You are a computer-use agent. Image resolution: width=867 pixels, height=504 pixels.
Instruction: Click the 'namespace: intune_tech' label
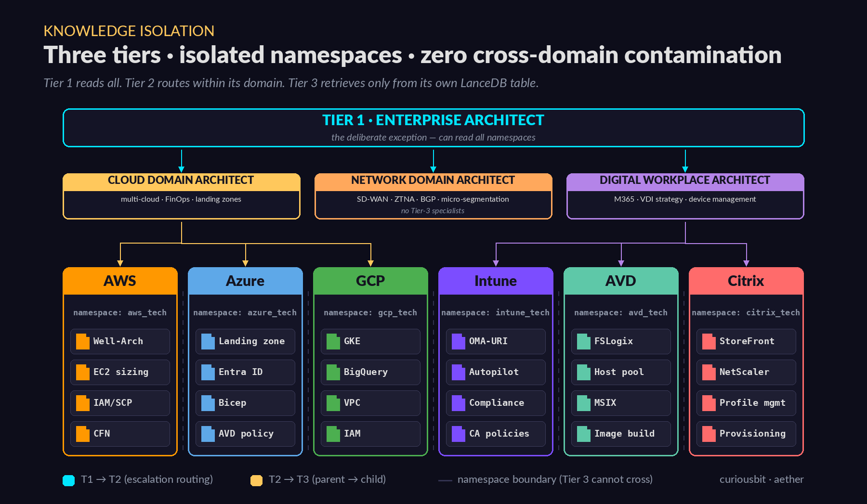tap(496, 312)
